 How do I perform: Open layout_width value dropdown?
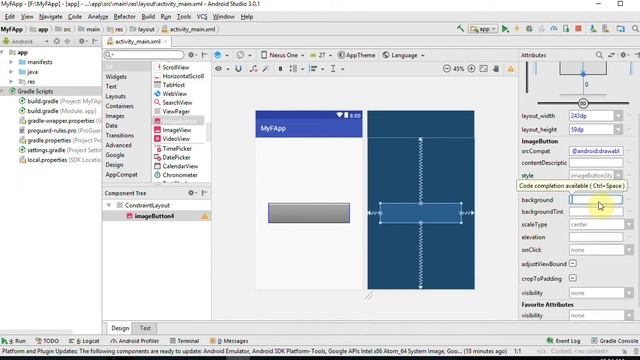618,116
